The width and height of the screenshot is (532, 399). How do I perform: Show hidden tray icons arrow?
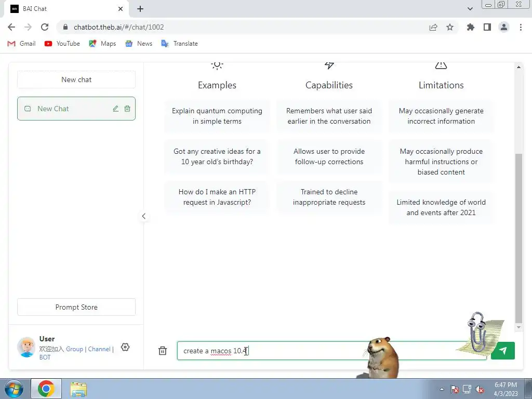click(x=442, y=389)
